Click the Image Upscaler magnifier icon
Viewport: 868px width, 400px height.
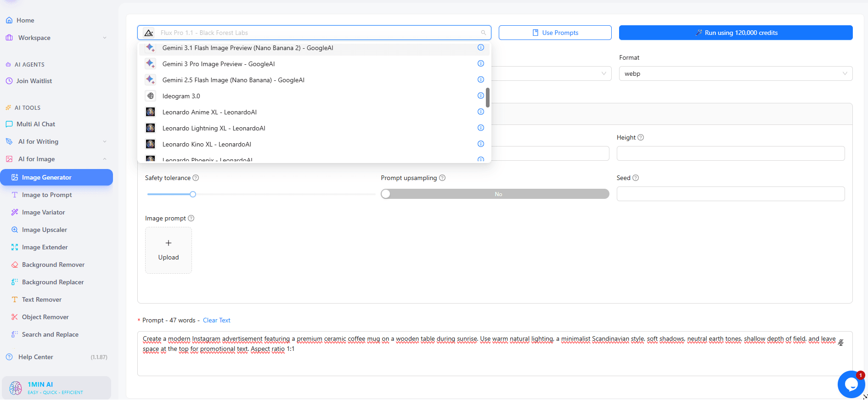tap(15, 230)
